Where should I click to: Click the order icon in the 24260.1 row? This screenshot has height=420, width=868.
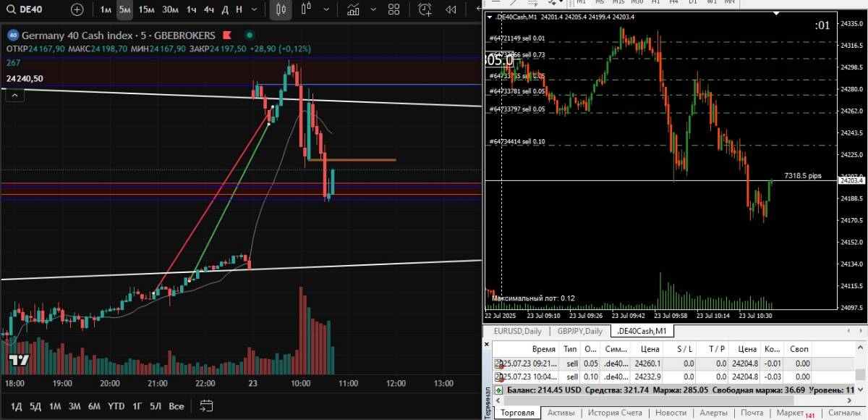pyautogui.click(x=498, y=364)
